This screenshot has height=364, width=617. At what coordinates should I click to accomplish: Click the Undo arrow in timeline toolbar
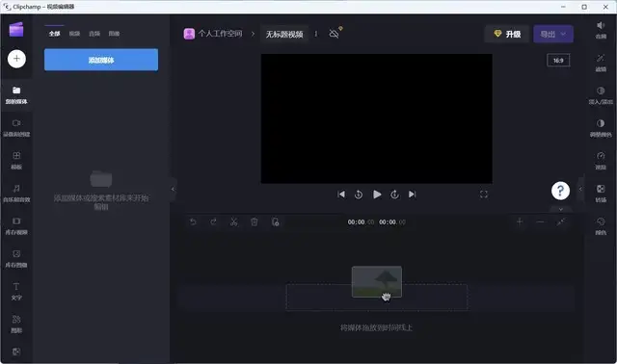tap(193, 222)
